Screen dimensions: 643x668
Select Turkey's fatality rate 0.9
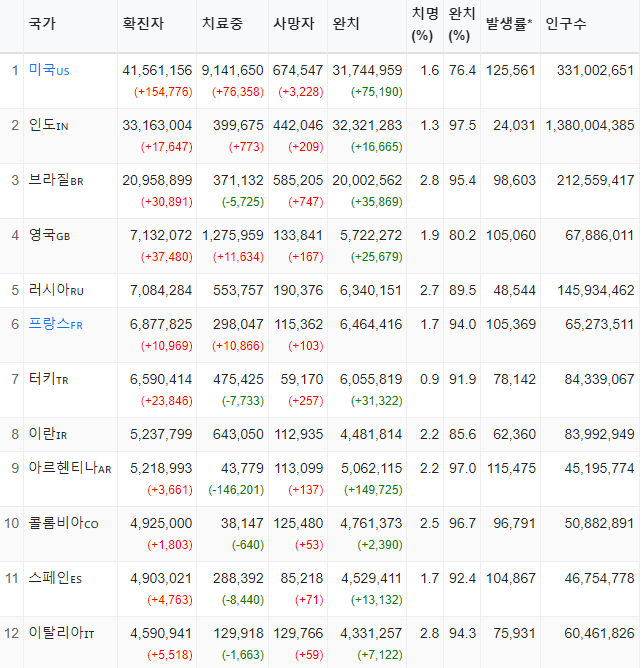coord(430,379)
